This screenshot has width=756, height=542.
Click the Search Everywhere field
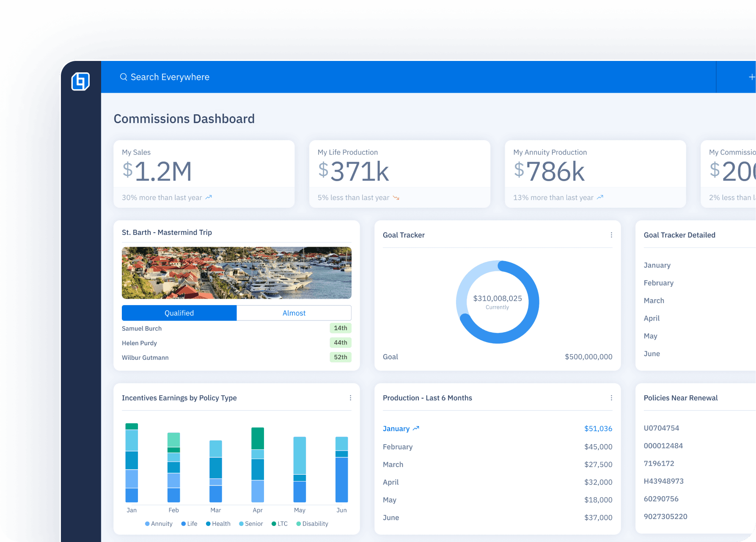170,77
